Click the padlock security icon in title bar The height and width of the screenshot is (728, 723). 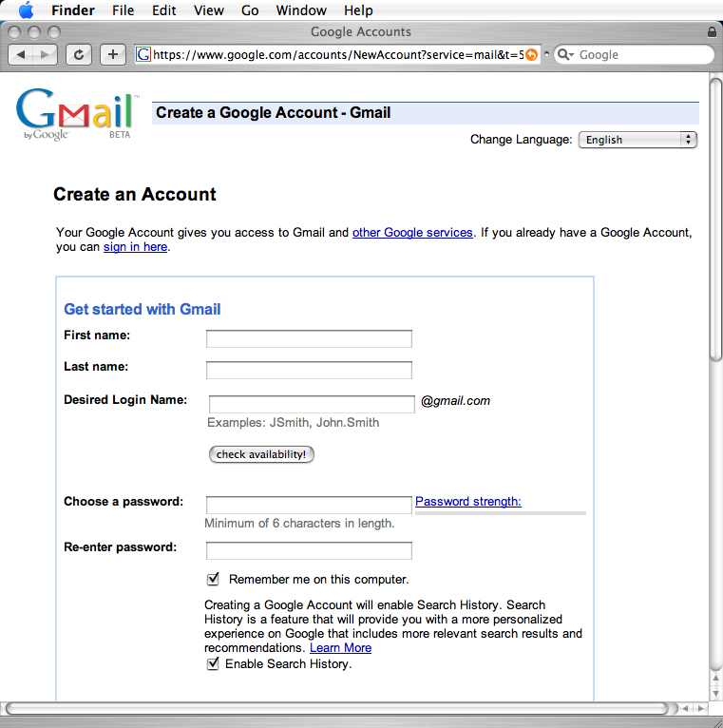(712, 31)
